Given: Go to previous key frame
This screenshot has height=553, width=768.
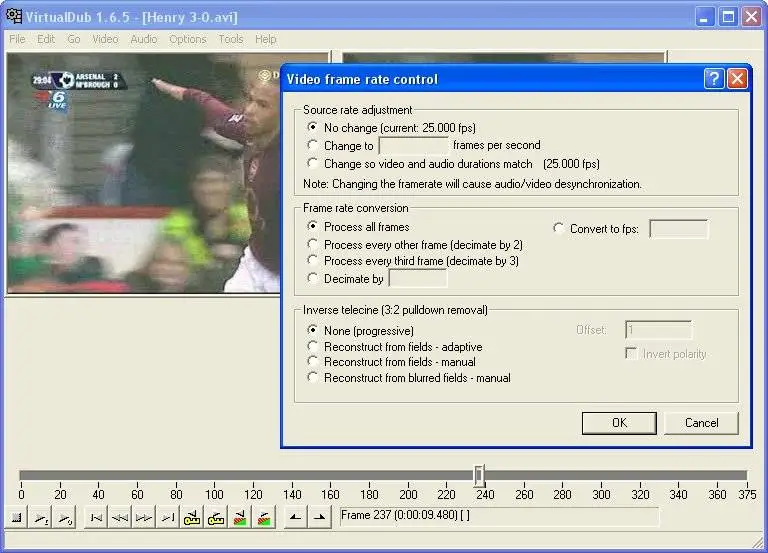Looking at the screenshot, I should (192, 517).
